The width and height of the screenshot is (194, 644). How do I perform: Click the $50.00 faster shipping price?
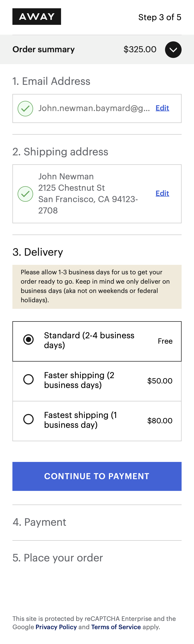tap(160, 381)
